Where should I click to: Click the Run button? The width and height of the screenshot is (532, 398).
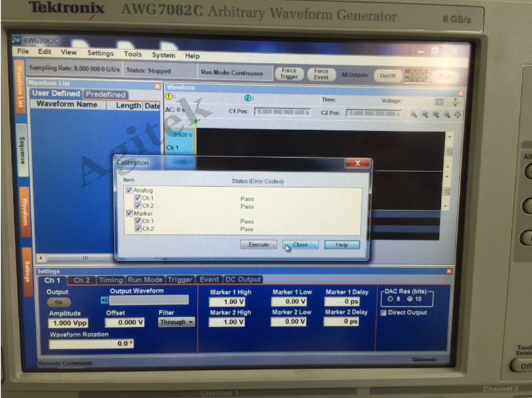445,76
